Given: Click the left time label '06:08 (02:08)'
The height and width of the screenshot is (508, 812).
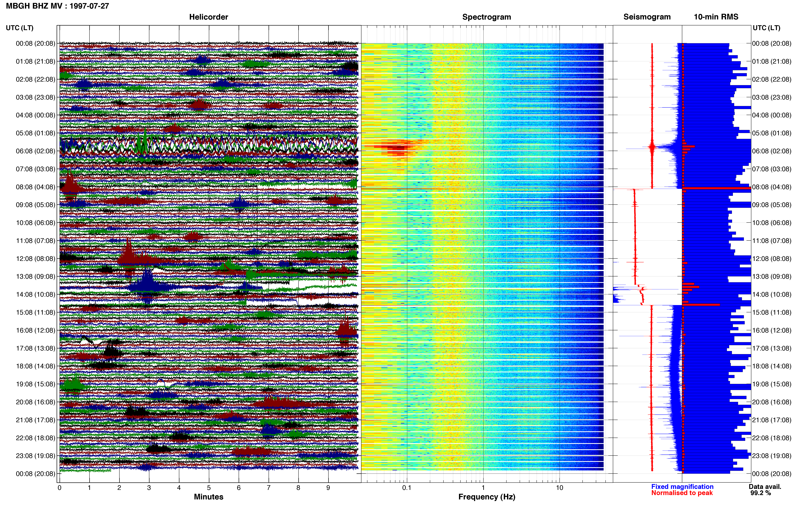Looking at the screenshot, I should [x=35, y=151].
